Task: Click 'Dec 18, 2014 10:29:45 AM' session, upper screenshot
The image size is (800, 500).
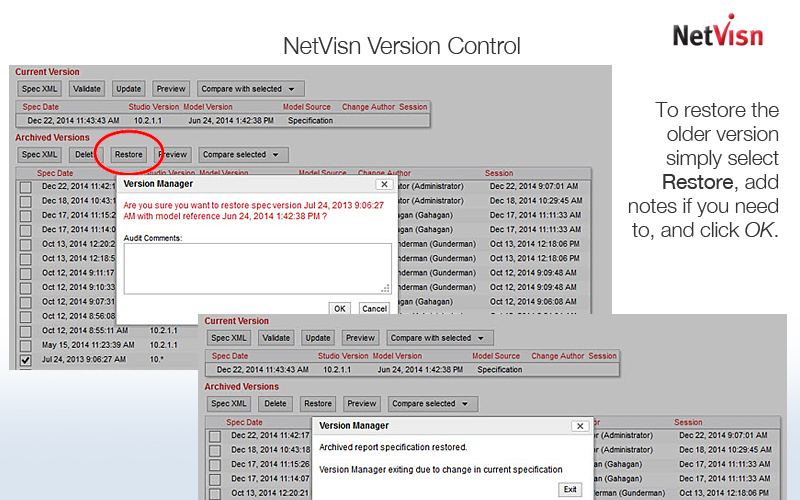Action: tap(536, 201)
